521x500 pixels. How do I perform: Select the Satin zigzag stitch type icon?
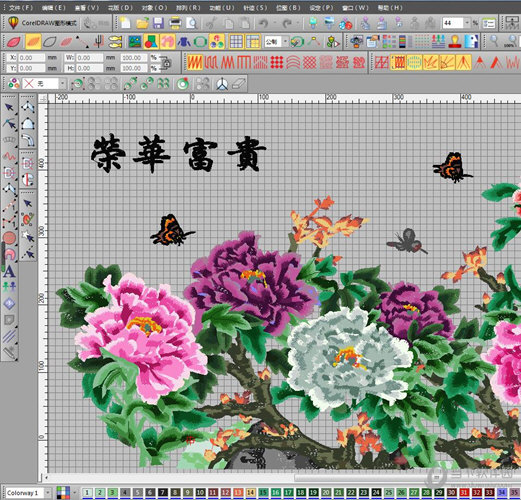coord(195,62)
